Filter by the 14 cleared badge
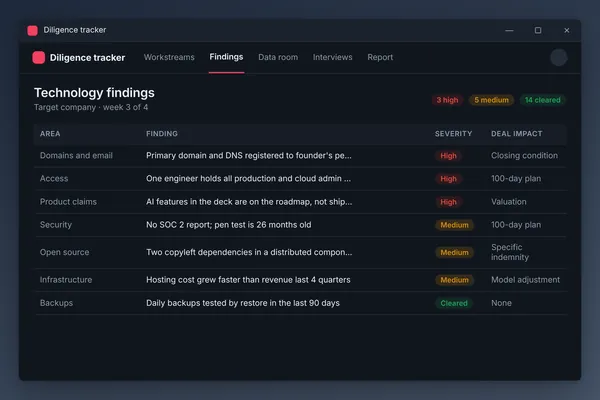 click(x=543, y=100)
